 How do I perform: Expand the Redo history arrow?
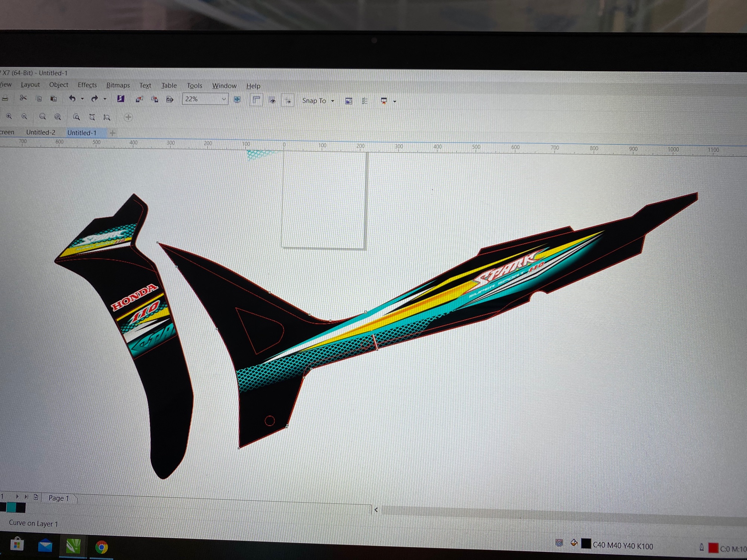105,99
